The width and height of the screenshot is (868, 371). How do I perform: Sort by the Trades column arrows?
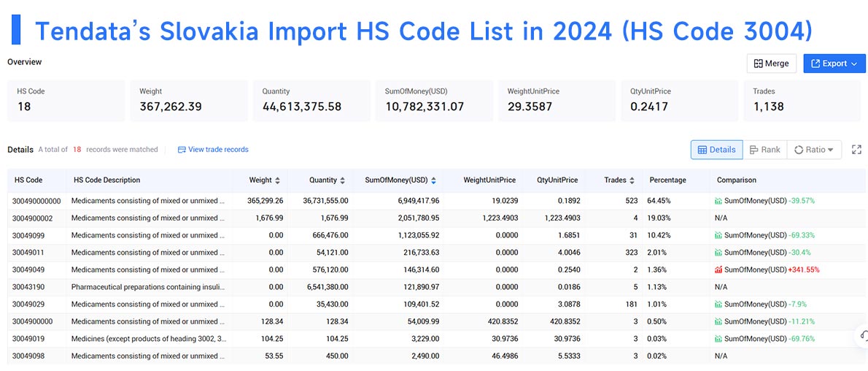coord(632,180)
